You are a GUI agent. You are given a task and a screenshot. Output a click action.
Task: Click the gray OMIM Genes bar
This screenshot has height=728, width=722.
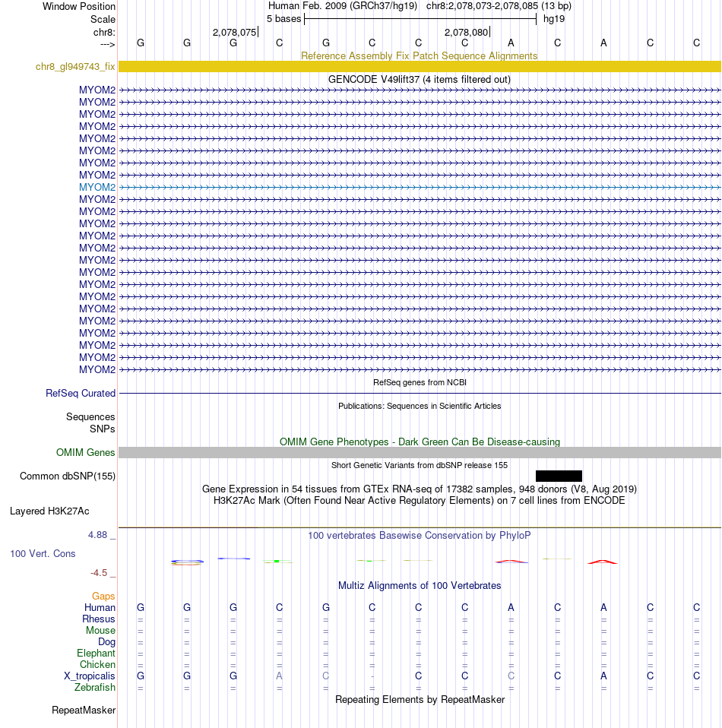pyautogui.click(x=420, y=453)
